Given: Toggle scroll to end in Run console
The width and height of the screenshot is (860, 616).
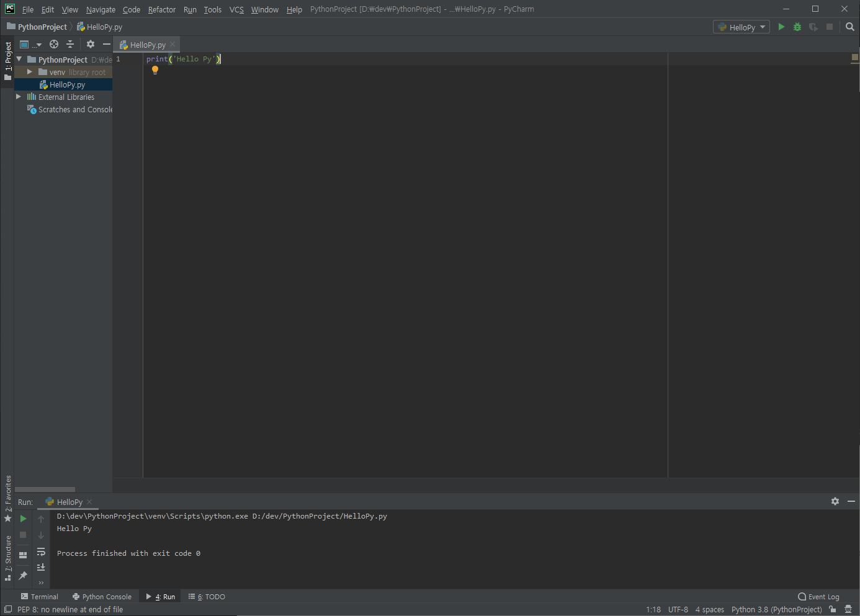Looking at the screenshot, I should point(41,567).
